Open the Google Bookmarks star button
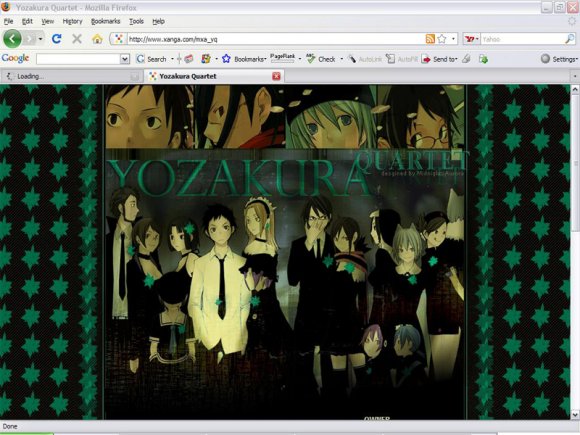Screen dimensions: 580x435 pyautogui.click(x=243, y=59)
